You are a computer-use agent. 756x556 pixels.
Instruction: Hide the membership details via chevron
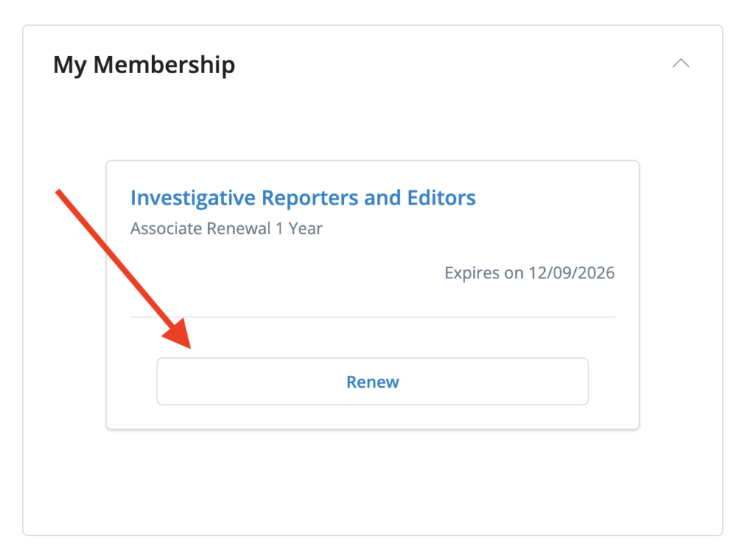[x=681, y=64]
